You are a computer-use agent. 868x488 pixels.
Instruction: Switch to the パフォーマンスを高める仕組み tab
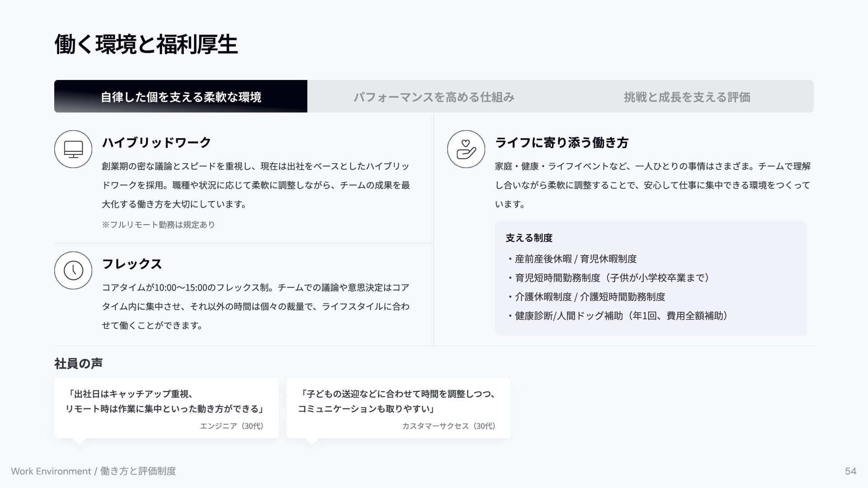(434, 97)
